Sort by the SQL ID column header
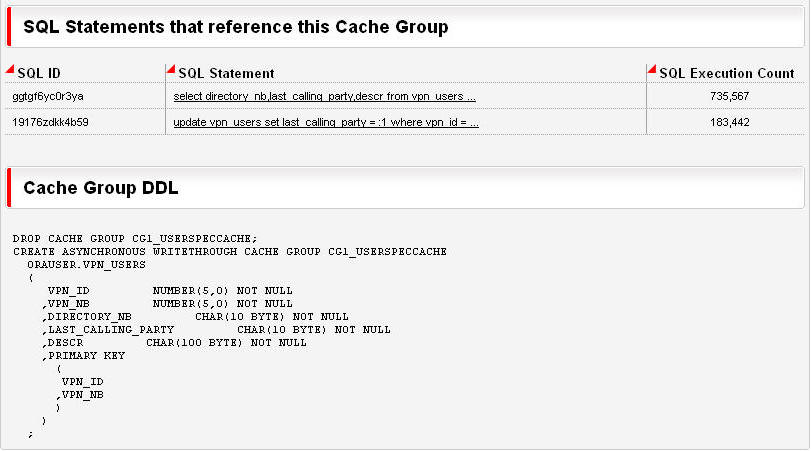This screenshot has width=811, height=451. tap(39, 73)
